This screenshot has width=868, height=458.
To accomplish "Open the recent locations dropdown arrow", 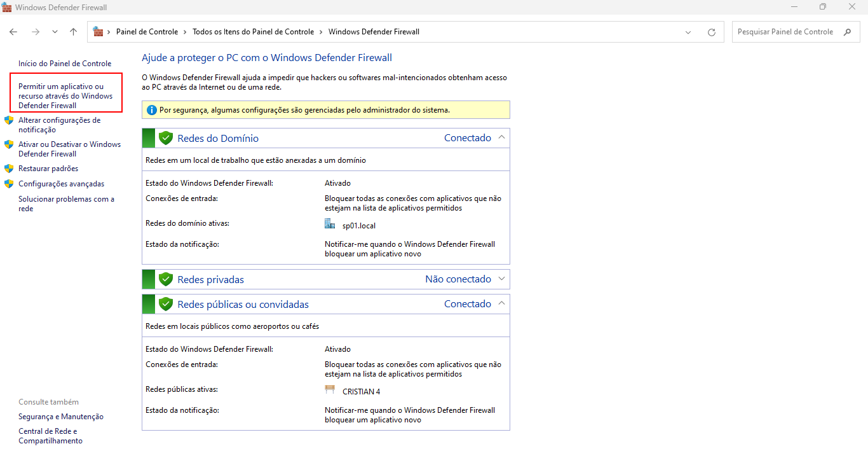I will (55, 32).
